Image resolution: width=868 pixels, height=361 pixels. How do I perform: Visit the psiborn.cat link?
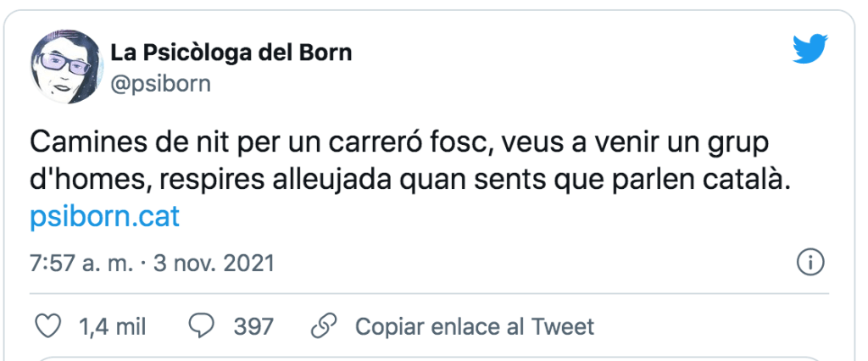pos(105,217)
